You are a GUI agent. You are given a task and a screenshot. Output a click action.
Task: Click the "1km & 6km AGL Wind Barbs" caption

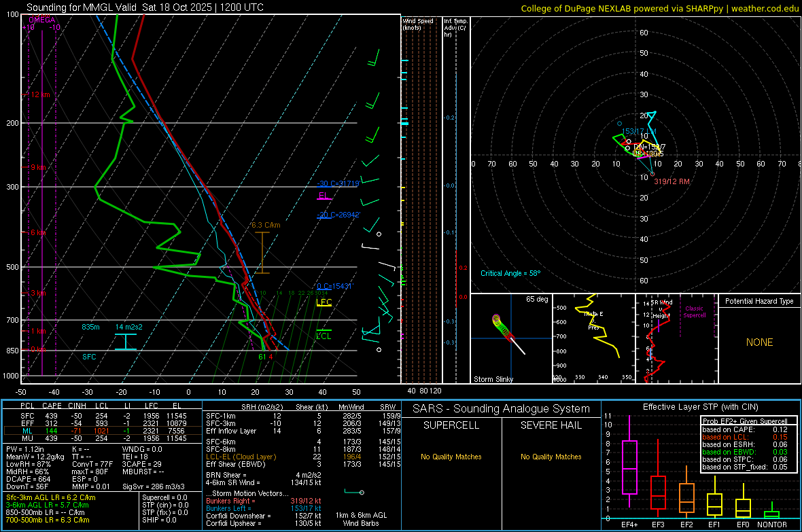click(x=361, y=519)
